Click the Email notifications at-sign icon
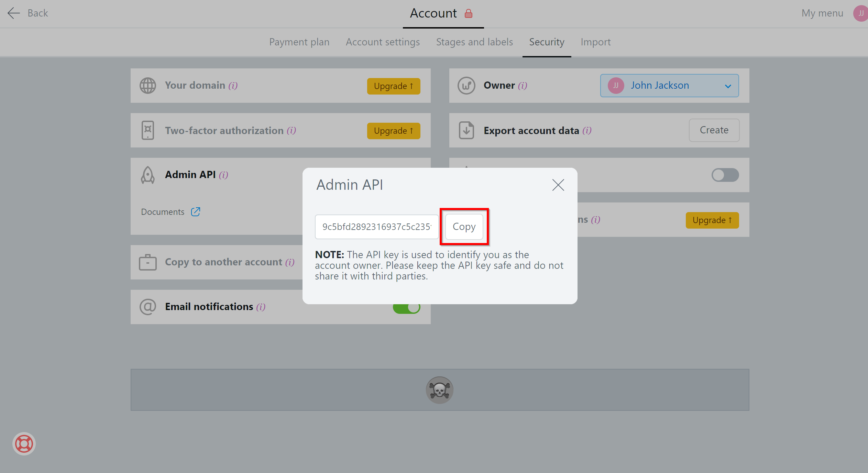This screenshot has height=473, width=868. [x=148, y=307]
